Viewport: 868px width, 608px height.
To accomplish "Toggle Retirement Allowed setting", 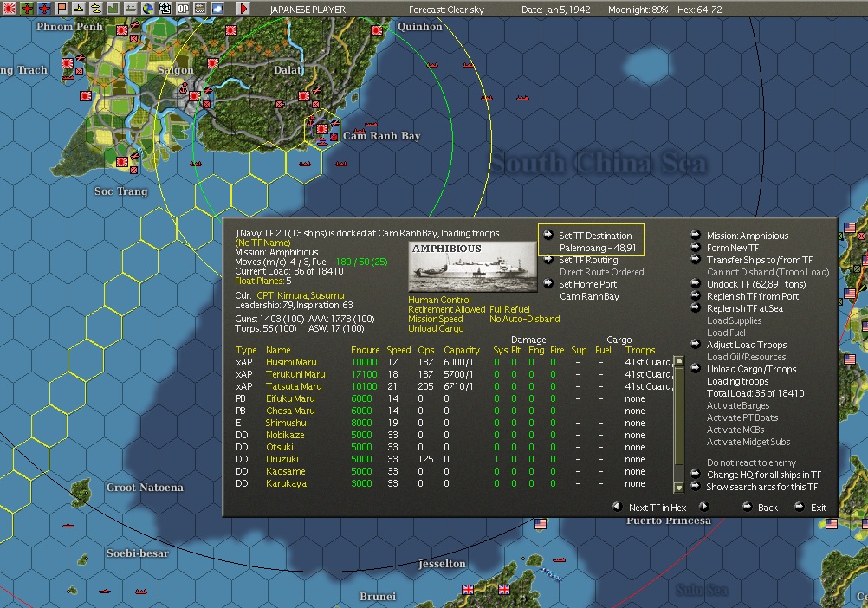I will [x=447, y=309].
